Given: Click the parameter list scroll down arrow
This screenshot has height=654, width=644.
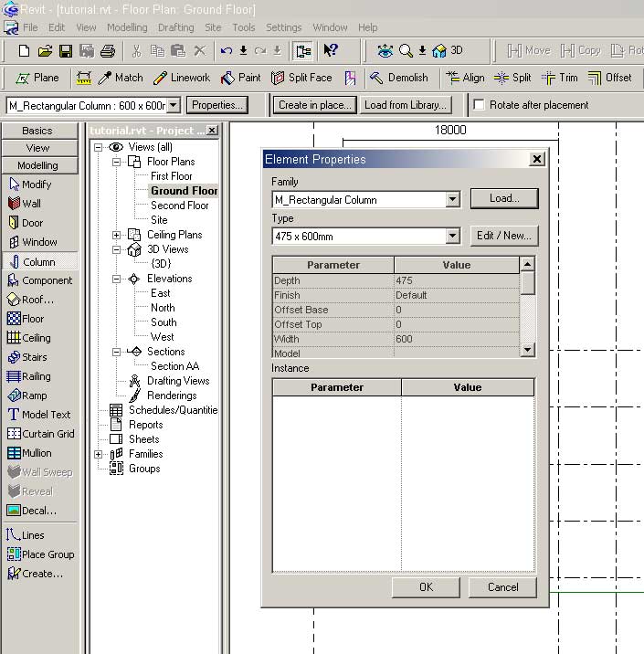Looking at the screenshot, I should point(527,350).
